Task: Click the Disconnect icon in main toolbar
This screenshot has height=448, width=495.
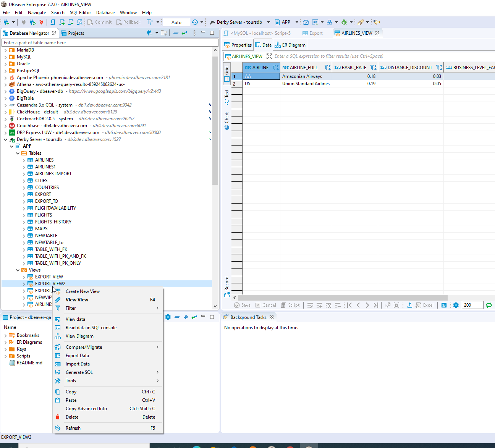Action: (x=41, y=22)
